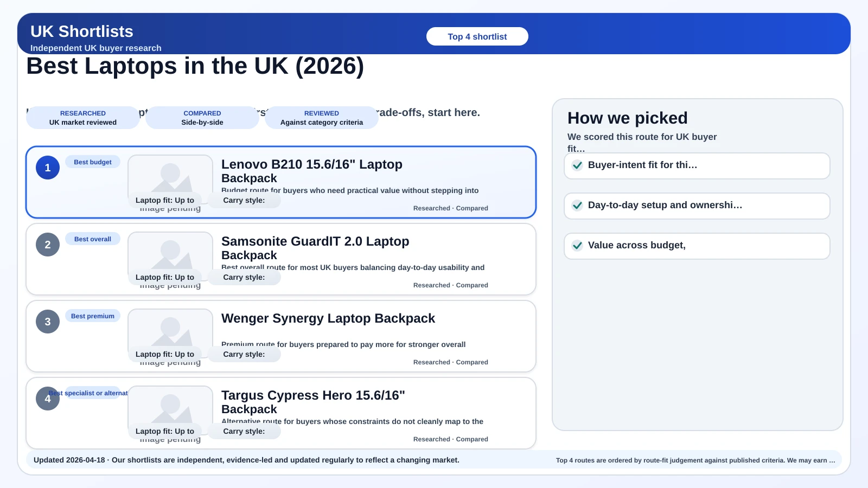This screenshot has height=488, width=868.
Task: Open the UK Shortlists site title
Action: [82, 31]
